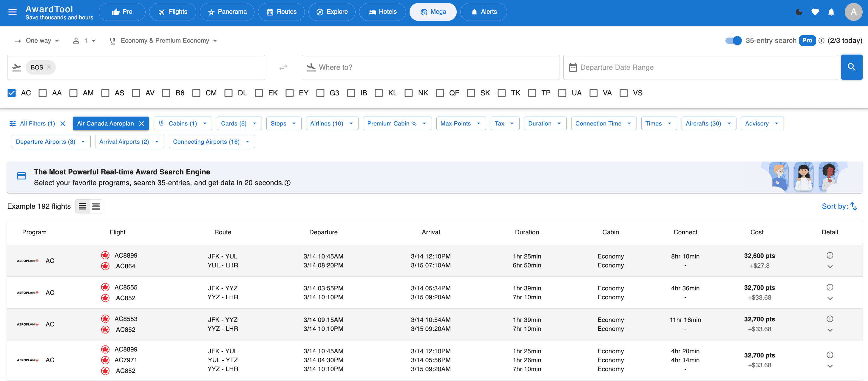Open info for AC8555 flight row
The height and width of the screenshot is (381, 868).
(830, 287)
